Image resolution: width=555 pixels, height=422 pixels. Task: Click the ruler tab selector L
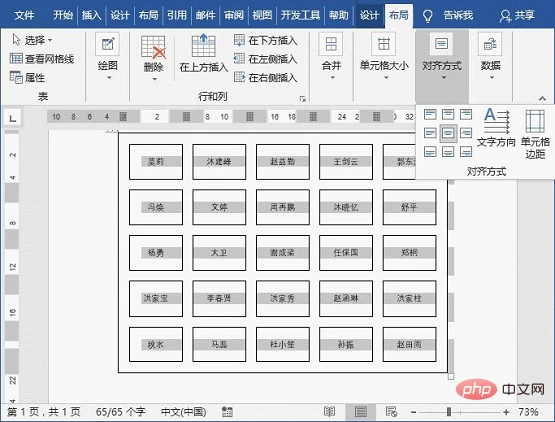pyautogui.click(x=12, y=118)
